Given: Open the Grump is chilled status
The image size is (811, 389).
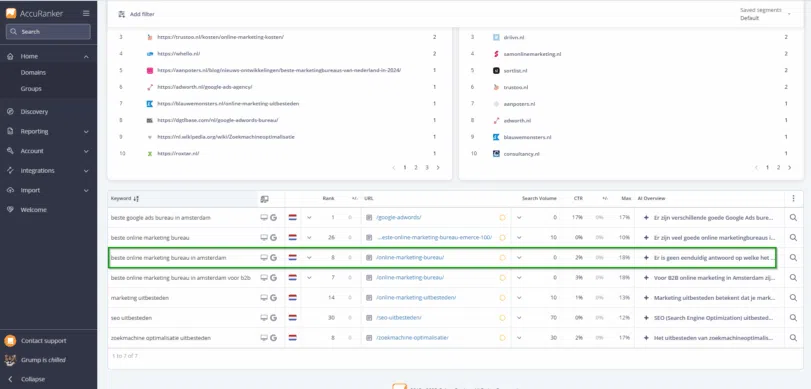Looking at the screenshot, I should tap(43, 360).
